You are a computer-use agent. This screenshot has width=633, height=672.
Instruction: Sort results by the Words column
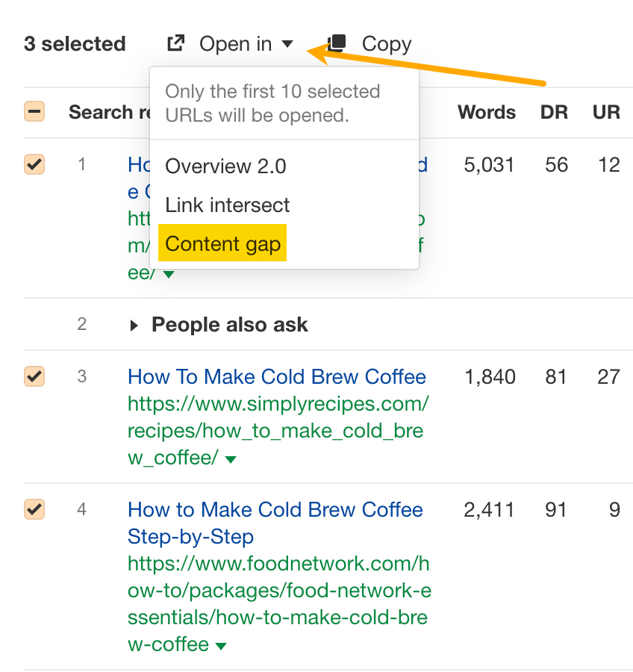(486, 112)
